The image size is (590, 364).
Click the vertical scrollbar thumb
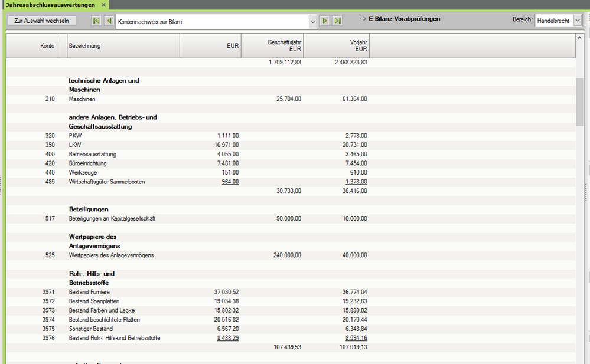579,102
